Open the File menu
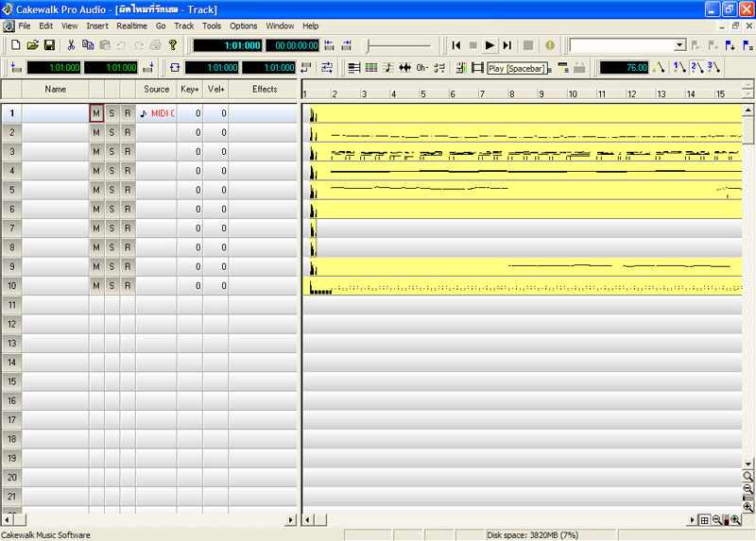The image size is (756, 541). coord(25,26)
